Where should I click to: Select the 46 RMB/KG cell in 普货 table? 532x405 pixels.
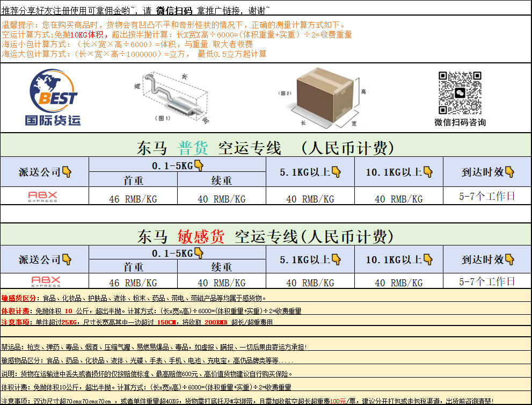coord(133,199)
